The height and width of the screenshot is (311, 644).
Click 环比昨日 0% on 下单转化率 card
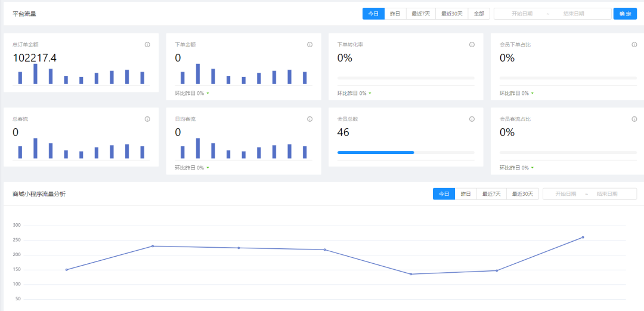[352, 93]
